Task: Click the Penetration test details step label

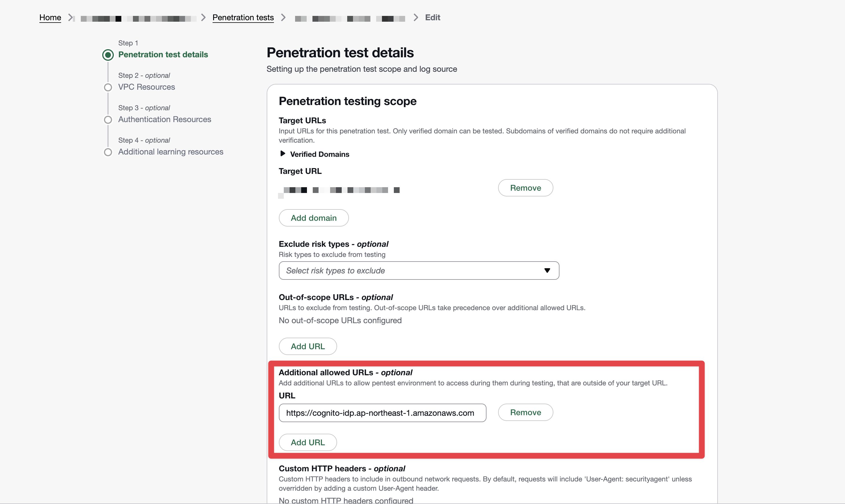Action: [163, 54]
